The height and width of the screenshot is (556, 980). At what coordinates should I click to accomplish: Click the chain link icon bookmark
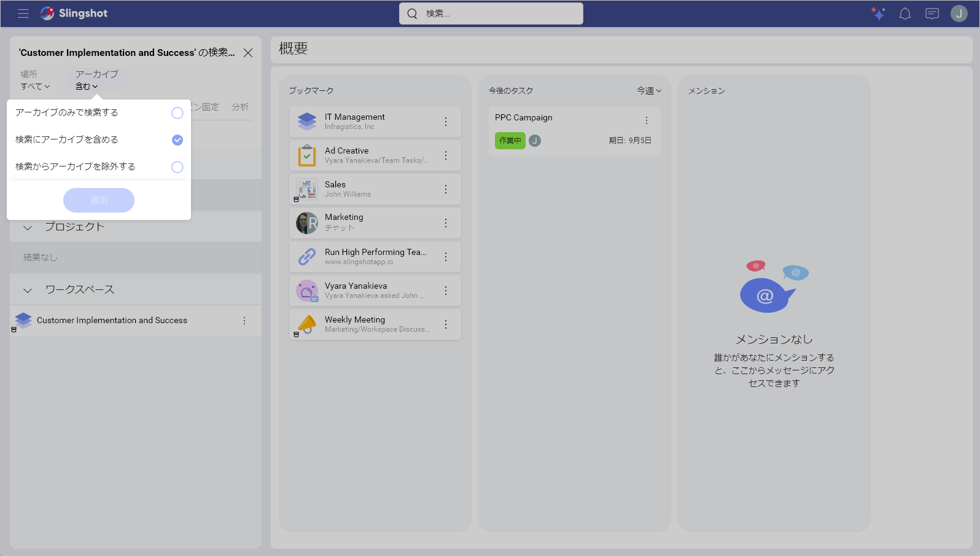coord(307,257)
